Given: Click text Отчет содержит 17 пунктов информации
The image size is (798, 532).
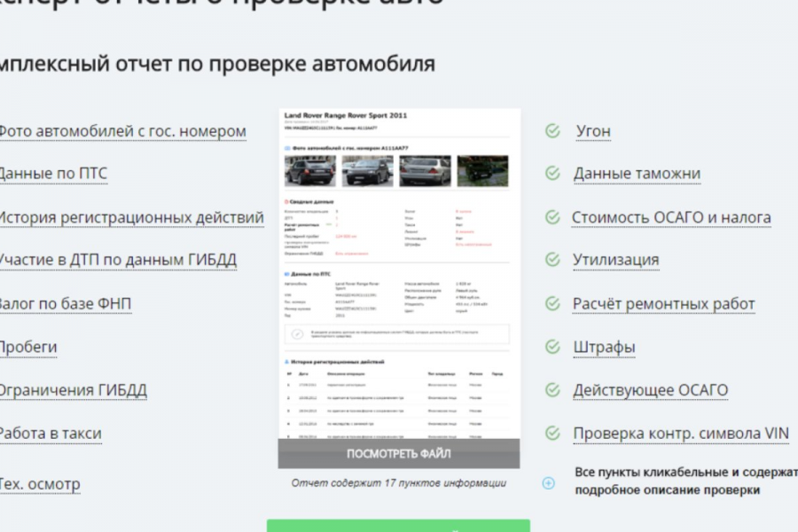Looking at the screenshot, I should (x=398, y=483).
